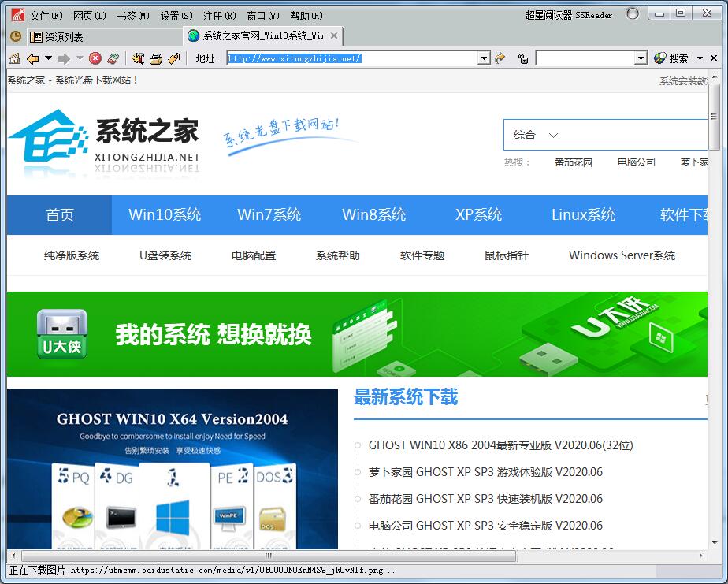Open the Win8系统 navigation link
Screen dimensions: 728x584
pyautogui.click(x=373, y=214)
